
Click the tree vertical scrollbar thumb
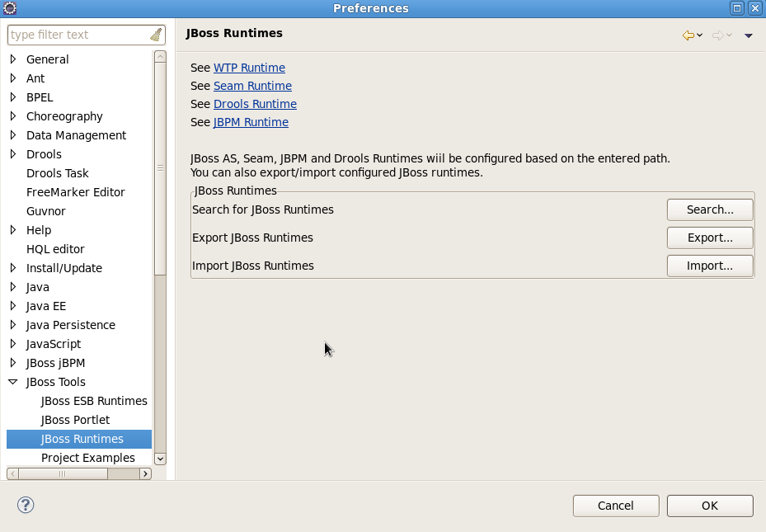coord(160,168)
